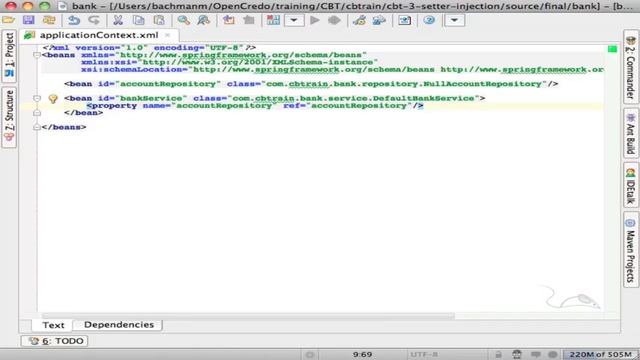Click the navigate Forward icon

pyautogui.click(x=249, y=20)
